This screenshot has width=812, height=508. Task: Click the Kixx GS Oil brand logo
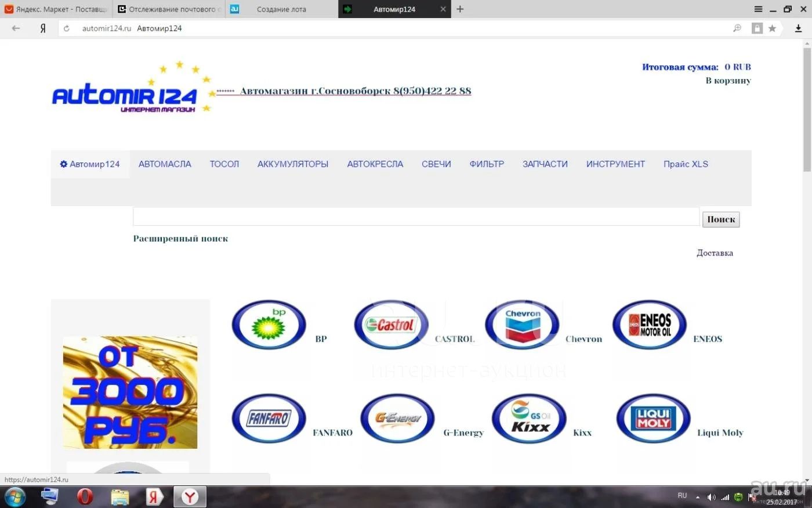click(529, 419)
